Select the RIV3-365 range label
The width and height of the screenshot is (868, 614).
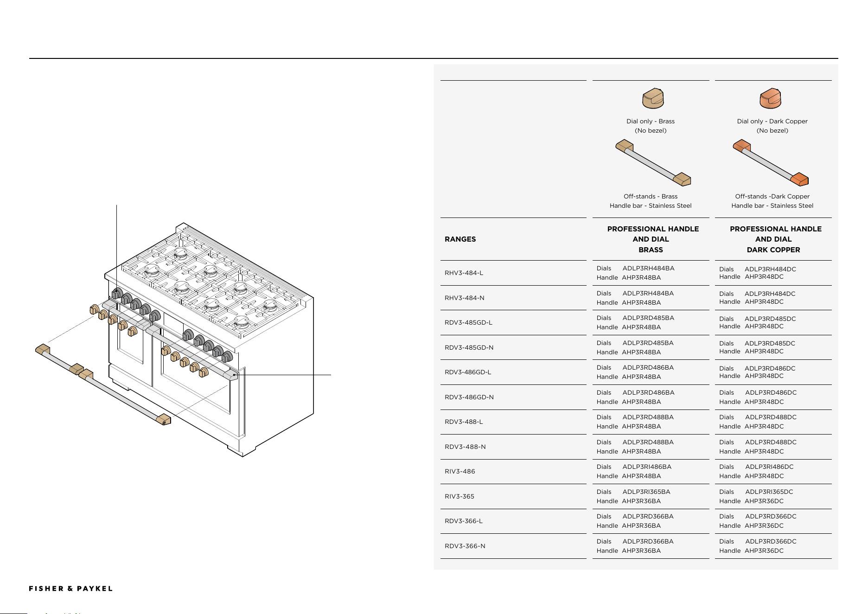[460, 496]
